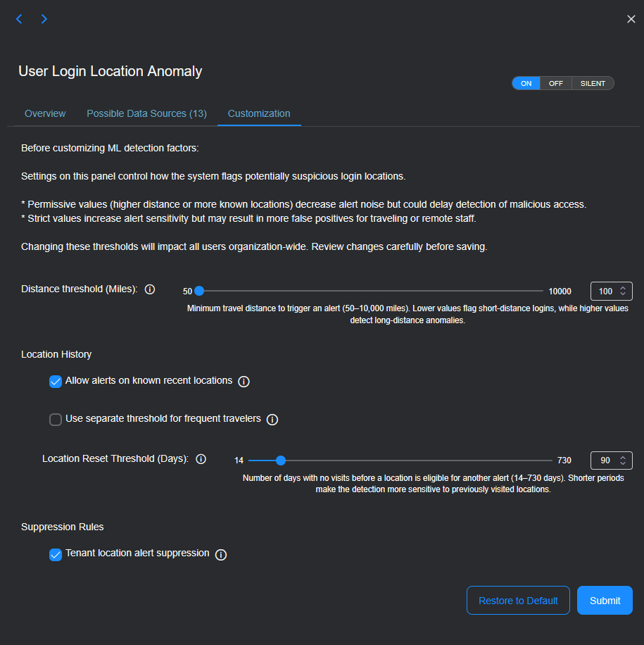
Task: Set detection mode to OFF
Action: [x=556, y=83]
